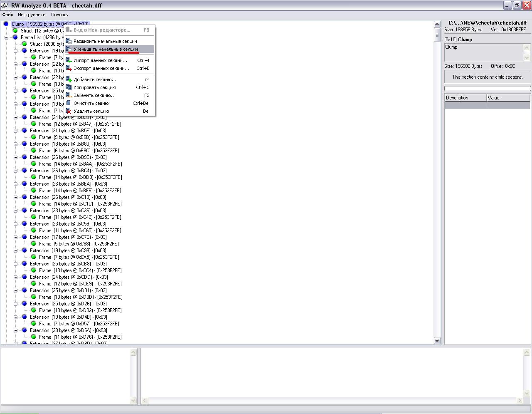Collapse Extension node at offset 0xC10

15,197
